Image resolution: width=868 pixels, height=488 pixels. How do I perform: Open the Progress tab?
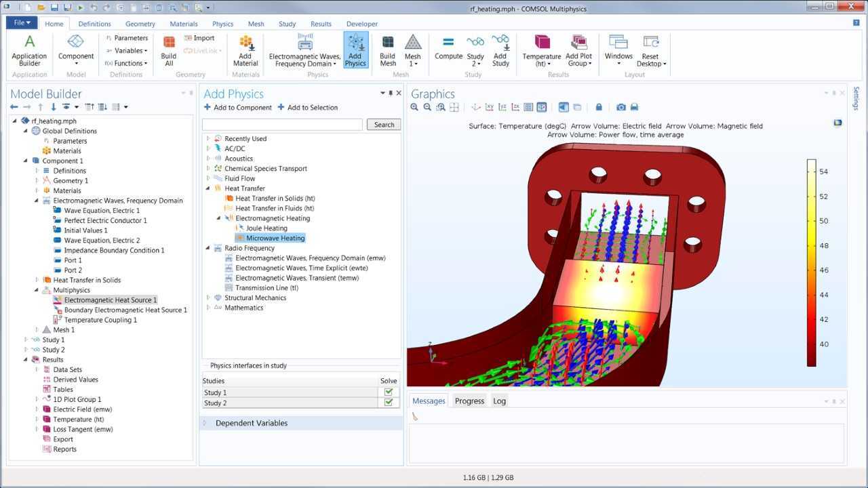click(x=469, y=401)
